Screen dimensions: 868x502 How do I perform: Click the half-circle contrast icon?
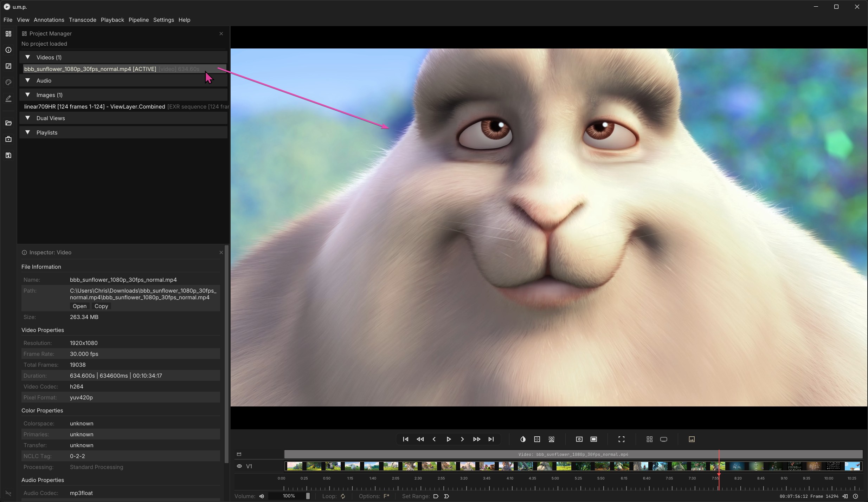[x=523, y=439]
